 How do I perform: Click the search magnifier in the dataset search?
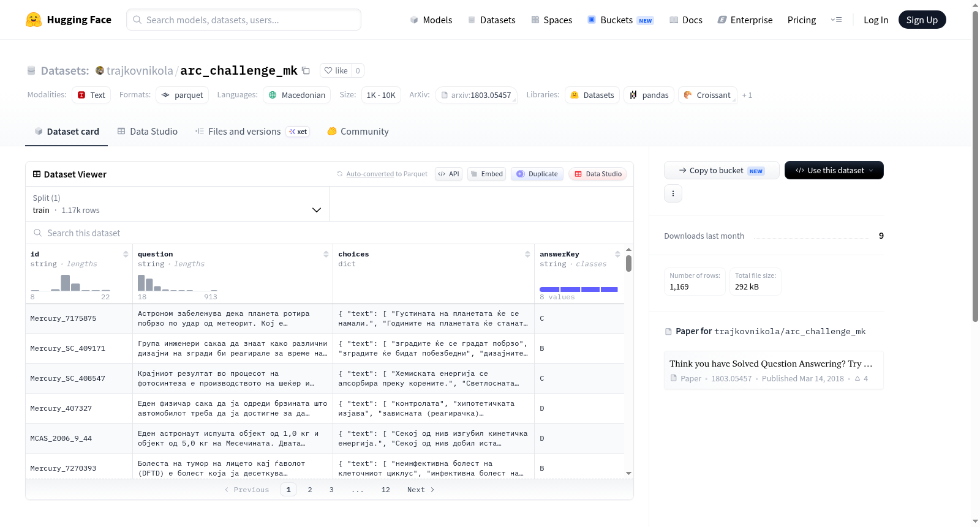pos(38,233)
